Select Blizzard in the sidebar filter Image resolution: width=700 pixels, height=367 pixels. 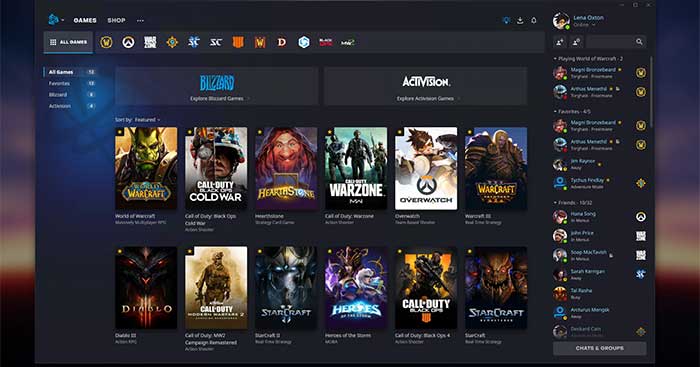[71, 95]
